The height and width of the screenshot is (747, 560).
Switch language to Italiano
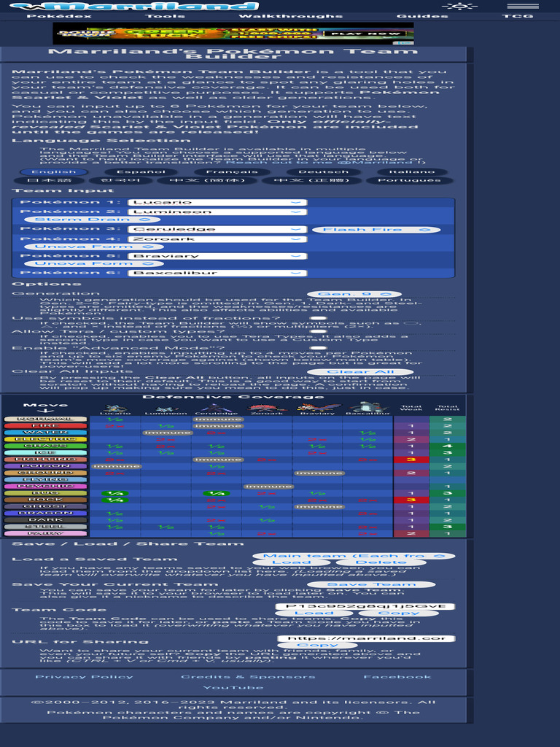coord(412,172)
